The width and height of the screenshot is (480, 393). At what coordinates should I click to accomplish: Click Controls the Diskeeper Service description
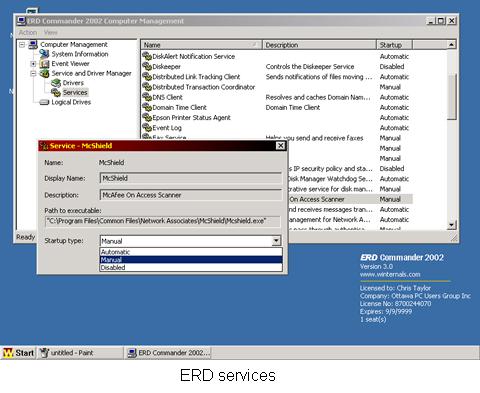tap(310, 66)
